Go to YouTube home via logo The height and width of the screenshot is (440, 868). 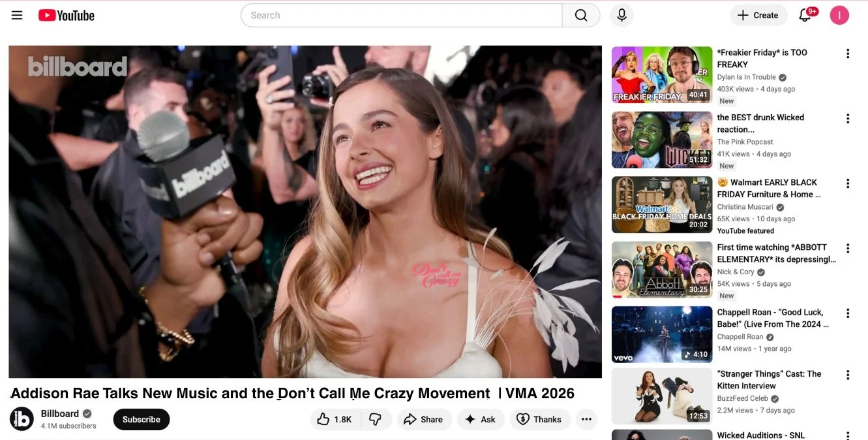point(67,15)
